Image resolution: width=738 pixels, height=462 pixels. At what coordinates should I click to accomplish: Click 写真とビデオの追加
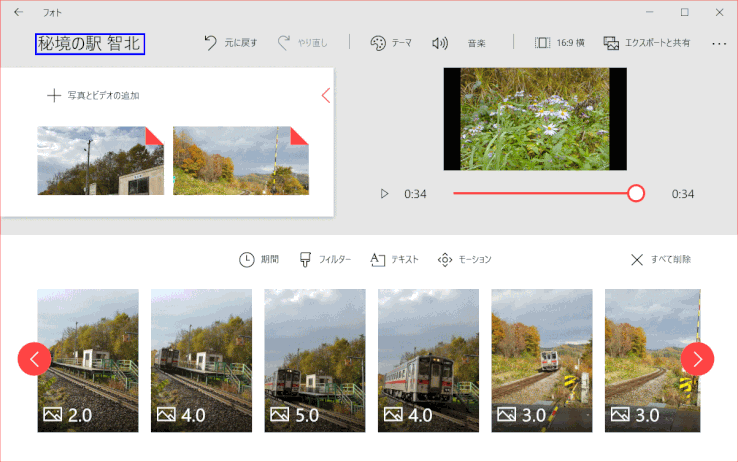tap(103, 96)
